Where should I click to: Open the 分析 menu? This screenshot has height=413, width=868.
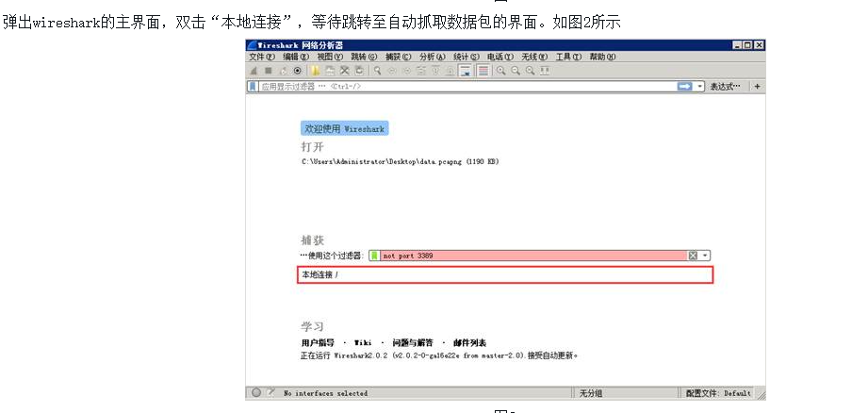pyautogui.click(x=433, y=57)
